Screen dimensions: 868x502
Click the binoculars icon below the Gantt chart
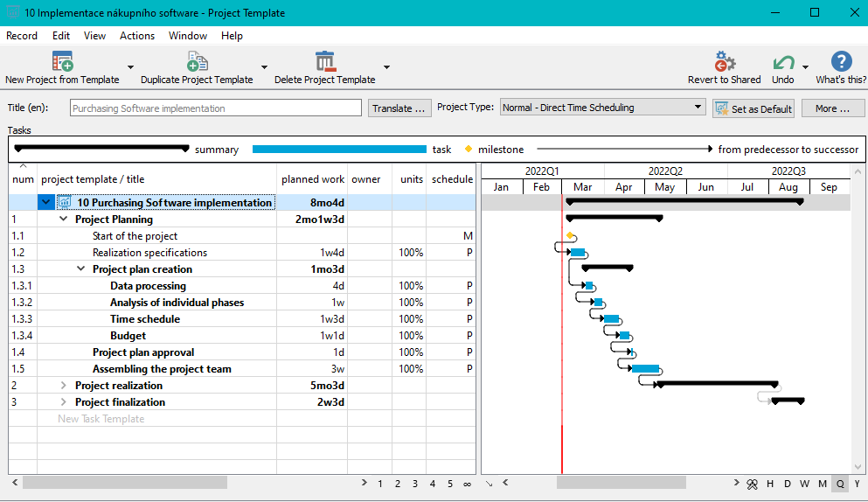752,484
